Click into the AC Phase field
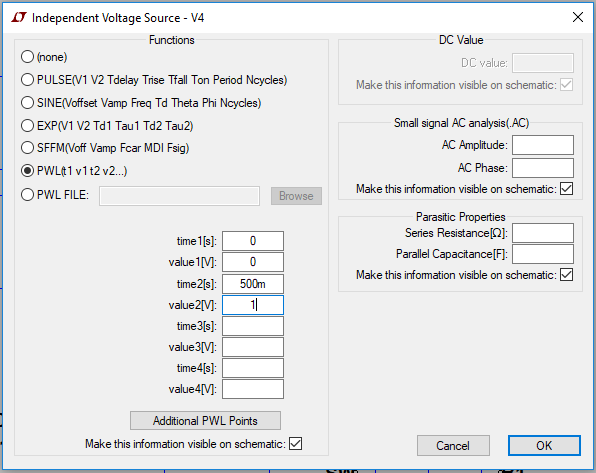The image size is (596, 473). pos(543,168)
